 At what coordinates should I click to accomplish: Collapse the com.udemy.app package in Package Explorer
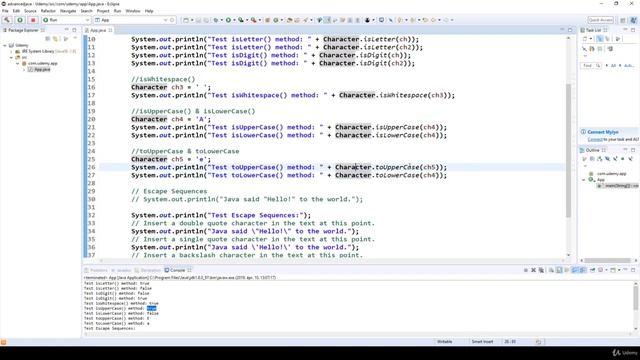pyautogui.click(x=18, y=63)
